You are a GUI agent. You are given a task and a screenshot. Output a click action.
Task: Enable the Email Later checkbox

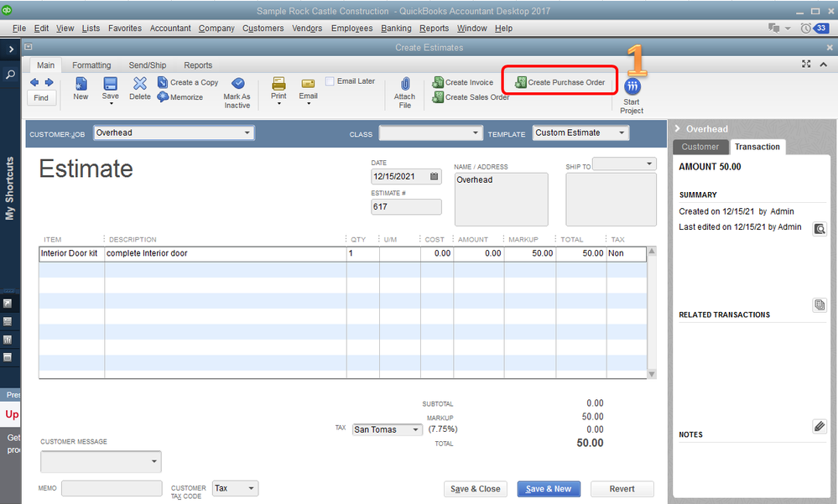(330, 81)
